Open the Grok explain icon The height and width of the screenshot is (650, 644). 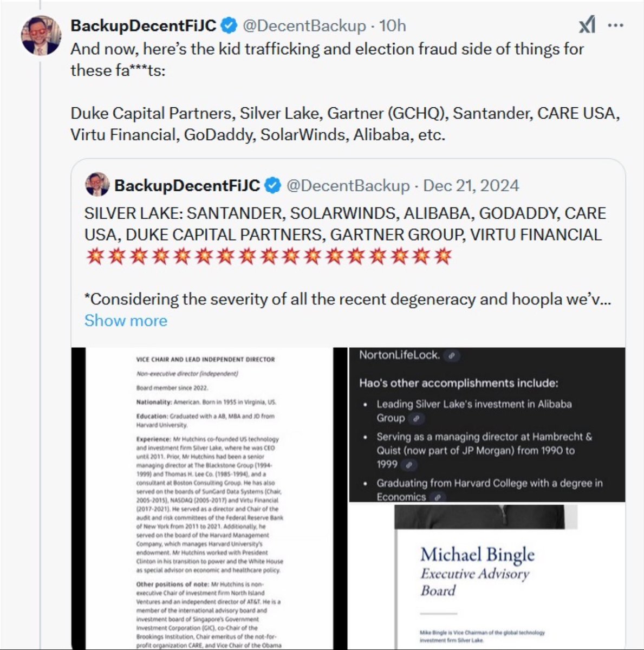click(x=587, y=25)
